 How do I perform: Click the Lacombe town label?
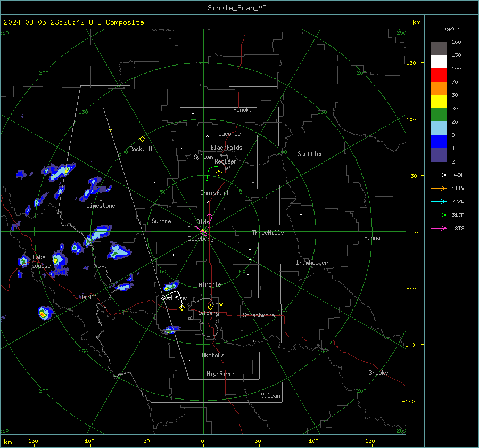pyautogui.click(x=229, y=134)
